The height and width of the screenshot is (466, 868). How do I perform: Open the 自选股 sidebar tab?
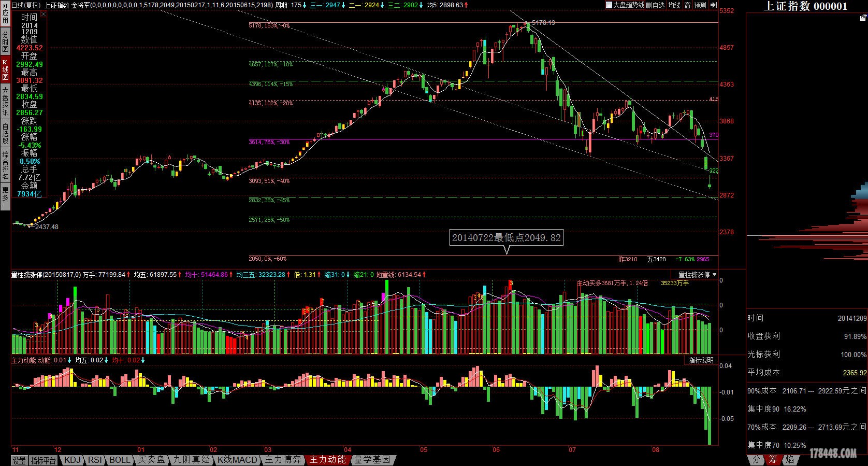(x=5, y=133)
